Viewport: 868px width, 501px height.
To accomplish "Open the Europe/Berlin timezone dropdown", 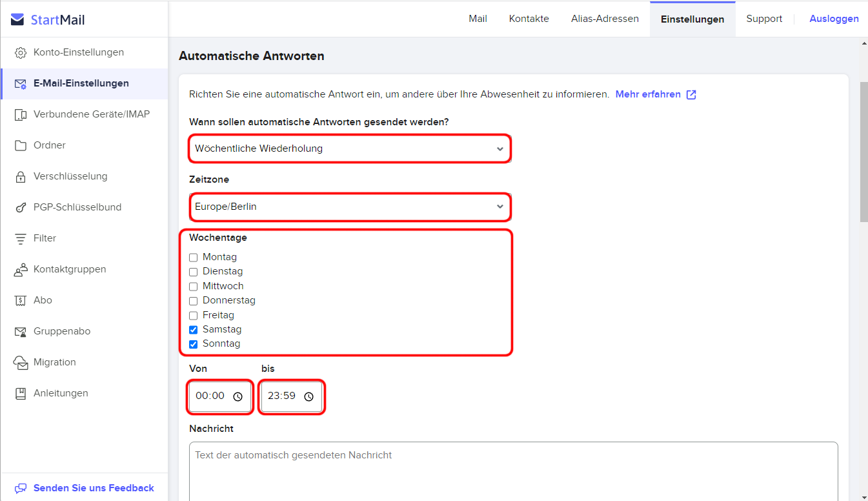I will pyautogui.click(x=350, y=207).
